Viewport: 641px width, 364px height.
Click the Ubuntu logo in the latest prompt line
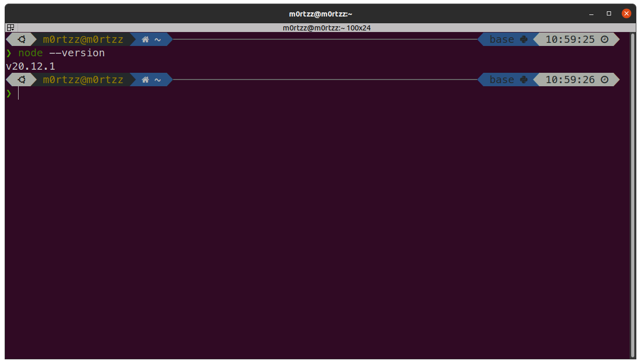(21, 79)
